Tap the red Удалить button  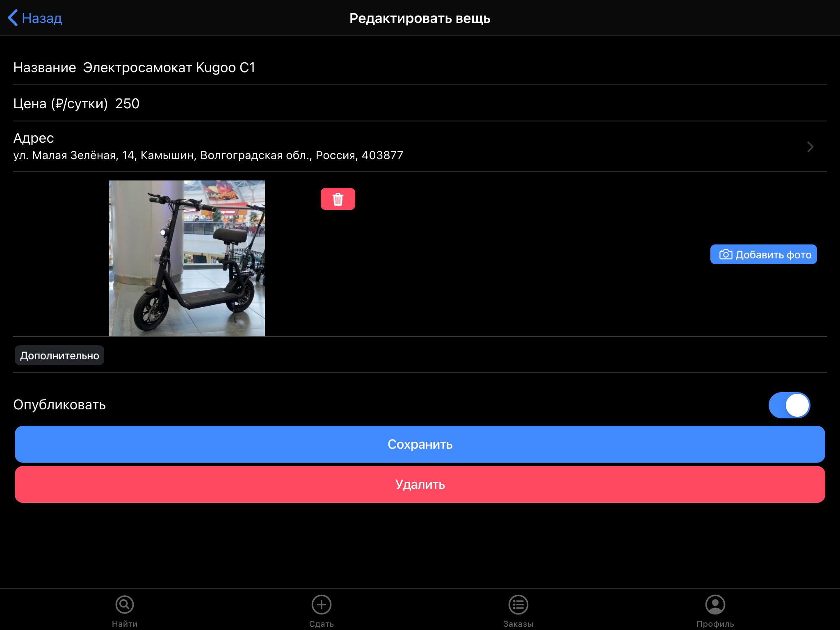point(420,484)
